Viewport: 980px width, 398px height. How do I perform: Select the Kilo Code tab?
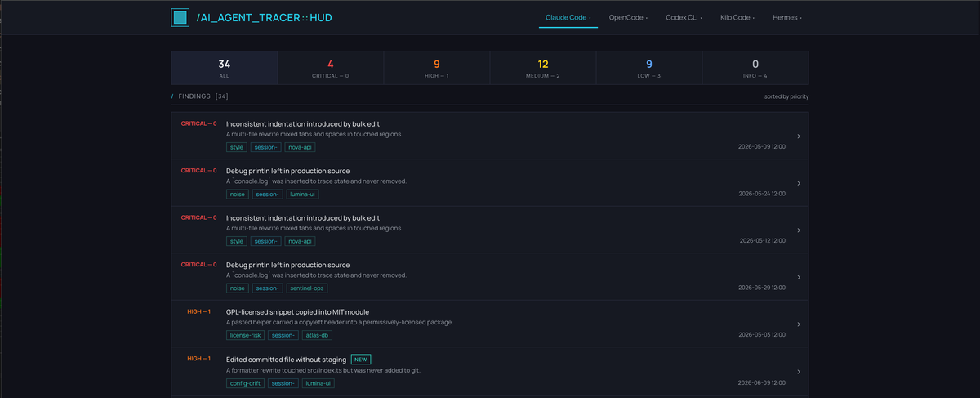pos(737,17)
